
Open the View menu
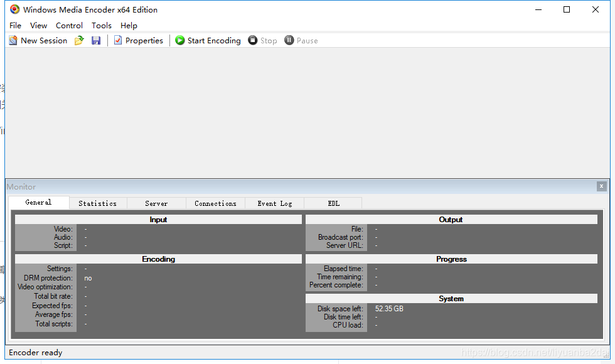click(x=38, y=26)
